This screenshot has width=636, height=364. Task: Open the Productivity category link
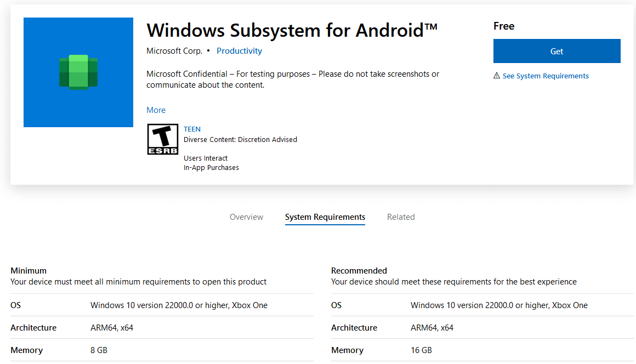click(x=239, y=50)
